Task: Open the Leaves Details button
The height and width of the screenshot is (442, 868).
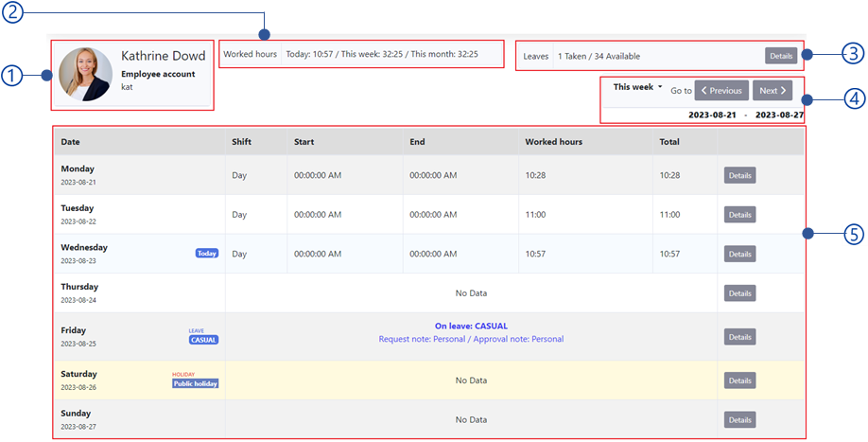Action: pyautogui.click(x=780, y=56)
